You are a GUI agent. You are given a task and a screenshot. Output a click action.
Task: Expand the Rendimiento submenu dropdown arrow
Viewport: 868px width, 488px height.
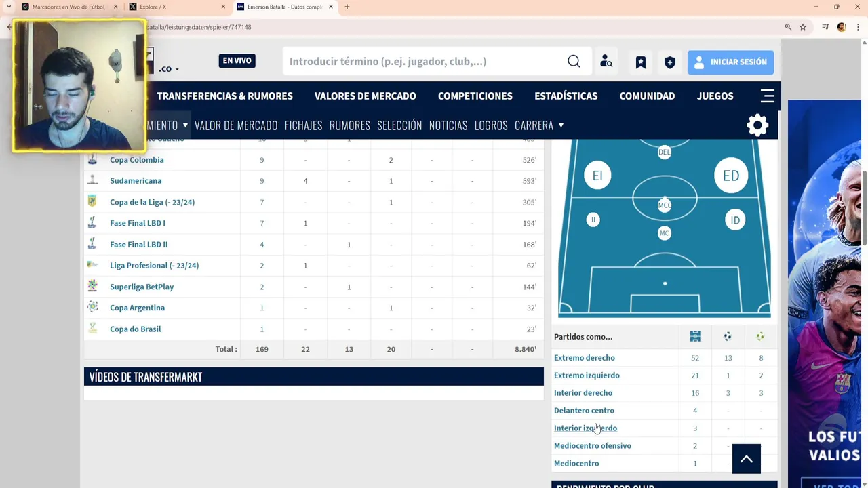[185, 125]
